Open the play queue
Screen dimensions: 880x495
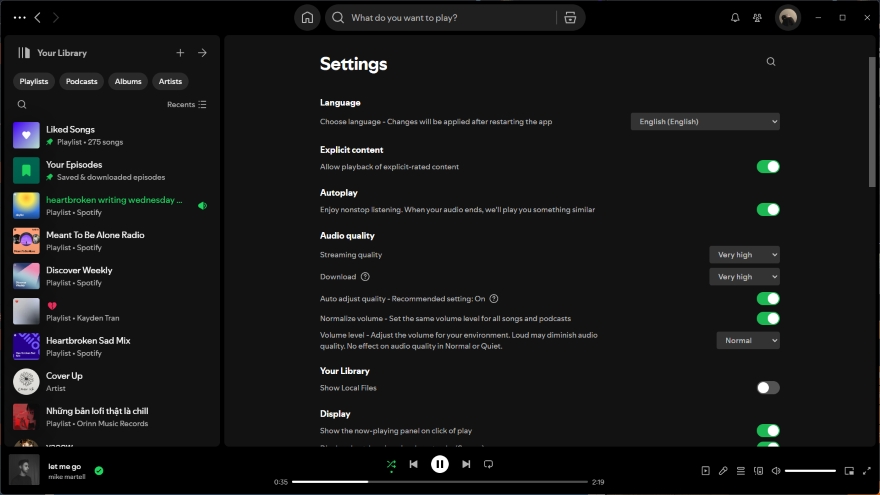[x=741, y=471]
